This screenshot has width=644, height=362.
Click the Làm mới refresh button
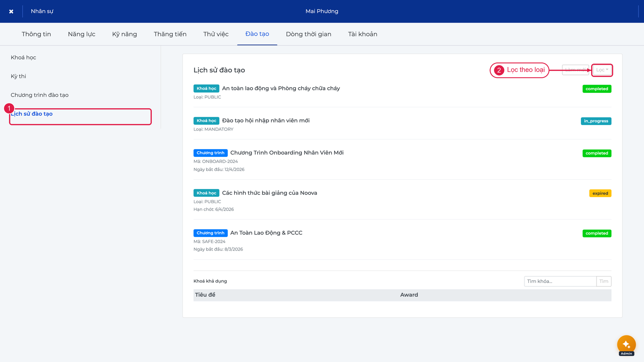point(576,70)
